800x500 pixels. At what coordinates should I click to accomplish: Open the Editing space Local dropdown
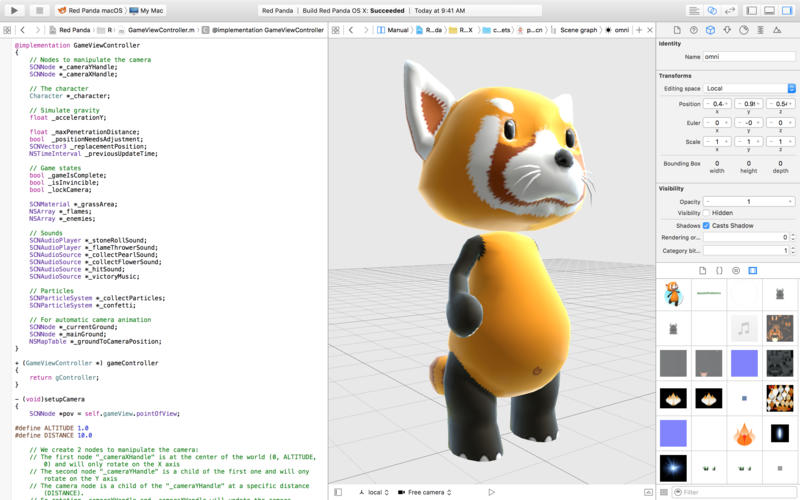tap(750, 88)
